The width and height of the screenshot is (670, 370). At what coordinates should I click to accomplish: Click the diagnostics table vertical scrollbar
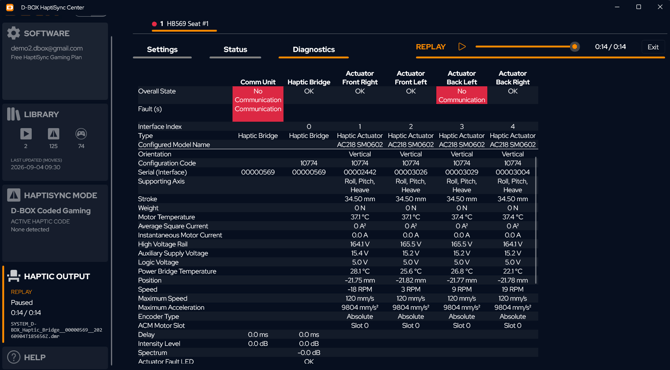point(536,220)
